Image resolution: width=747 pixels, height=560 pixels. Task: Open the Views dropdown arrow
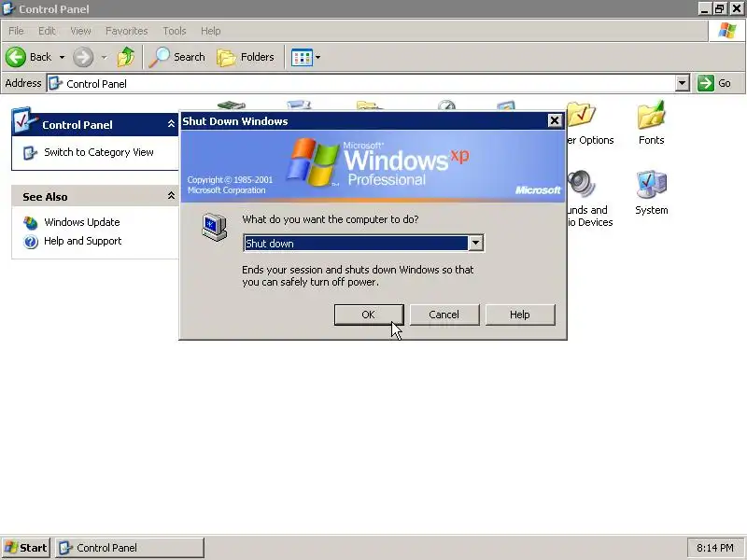[x=317, y=58]
